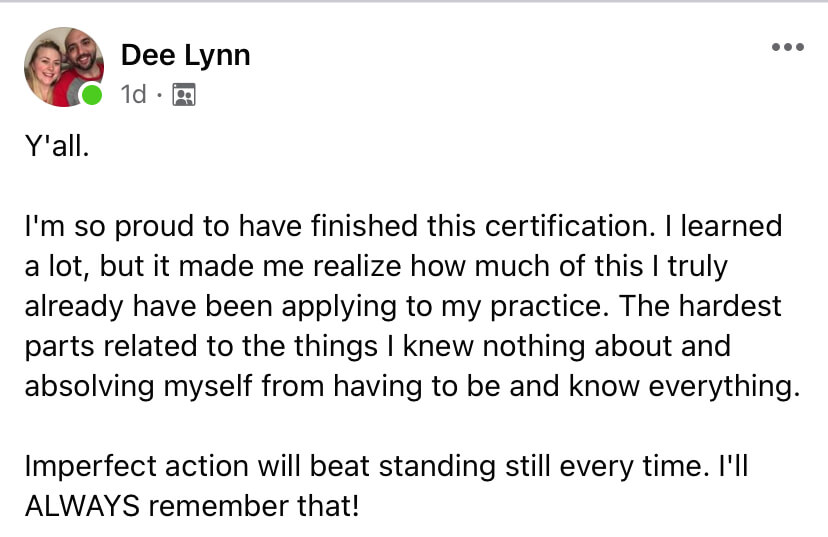Click the word "Imperfect" in the last paragraph
The image size is (828, 537).
[x=90, y=467]
